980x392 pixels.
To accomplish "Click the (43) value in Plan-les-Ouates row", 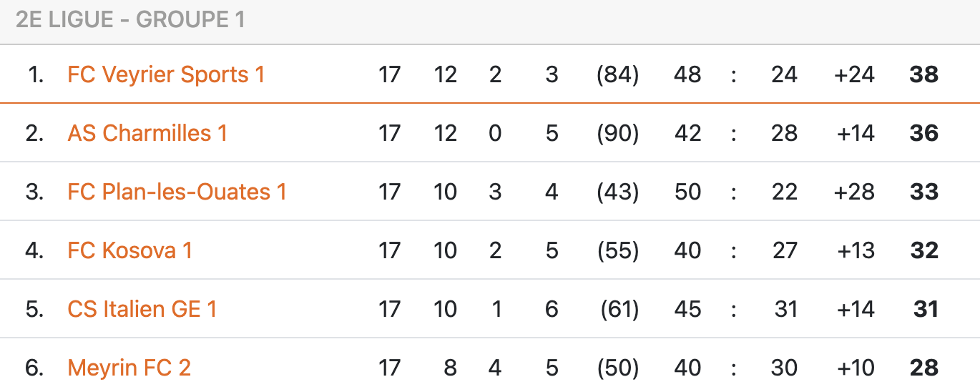I will [x=617, y=192].
